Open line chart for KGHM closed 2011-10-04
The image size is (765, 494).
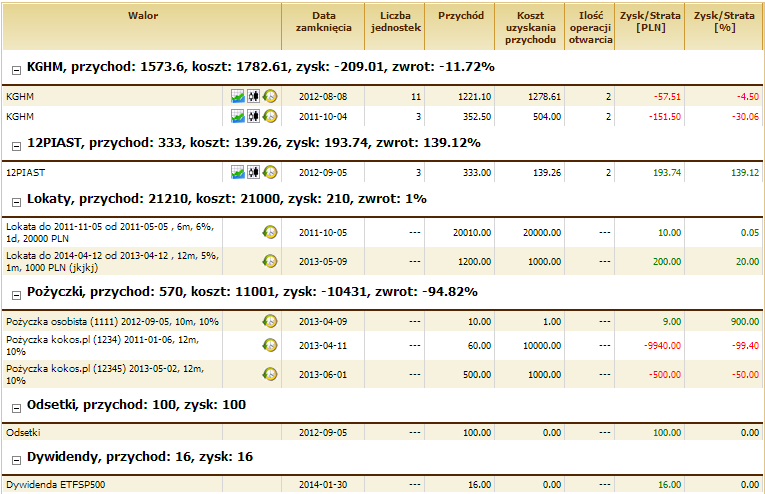(x=238, y=117)
